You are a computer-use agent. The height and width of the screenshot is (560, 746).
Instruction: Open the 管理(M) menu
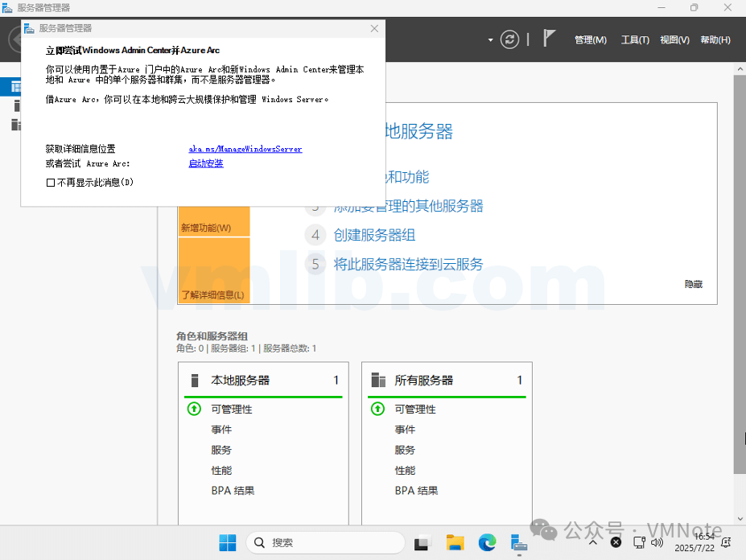(x=590, y=39)
